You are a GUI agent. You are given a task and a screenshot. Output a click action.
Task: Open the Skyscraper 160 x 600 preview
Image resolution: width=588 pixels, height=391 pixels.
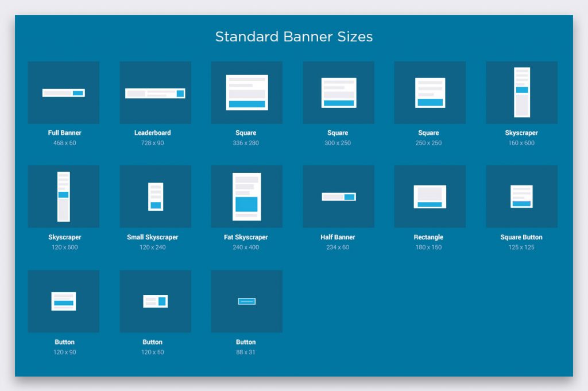point(521,92)
